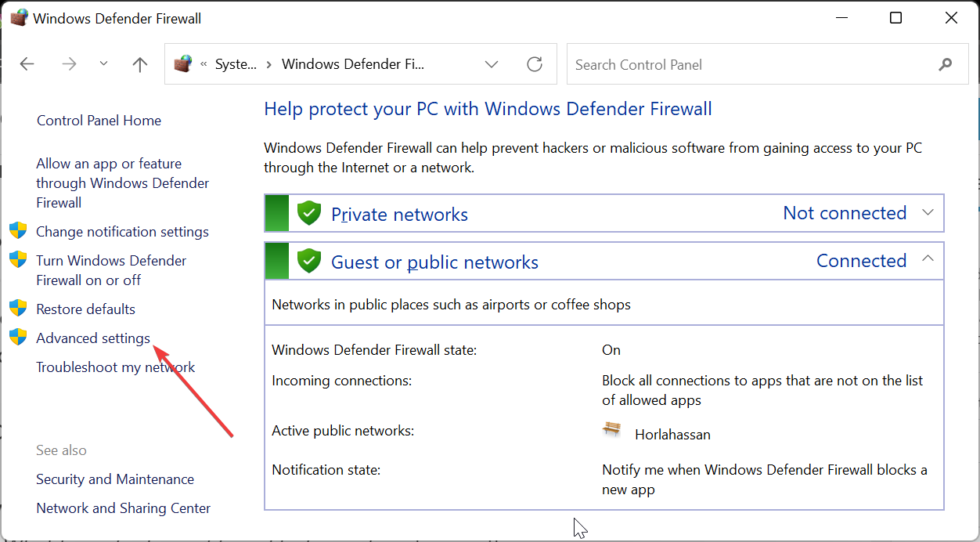Image resolution: width=980 pixels, height=542 pixels.
Task: Click the Not connected status text
Action: pos(845,213)
